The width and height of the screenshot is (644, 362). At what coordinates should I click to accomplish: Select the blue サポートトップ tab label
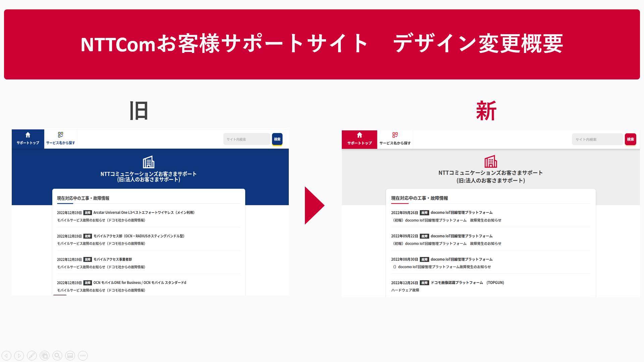click(x=28, y=143)
